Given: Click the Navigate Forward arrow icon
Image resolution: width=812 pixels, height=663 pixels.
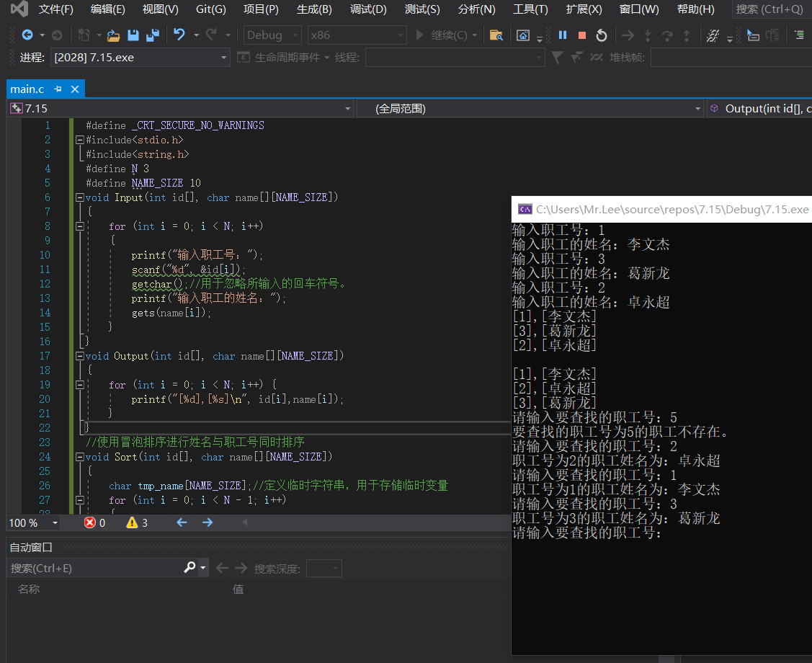Looking at the screenshot, I should click(x=57, y=35).
